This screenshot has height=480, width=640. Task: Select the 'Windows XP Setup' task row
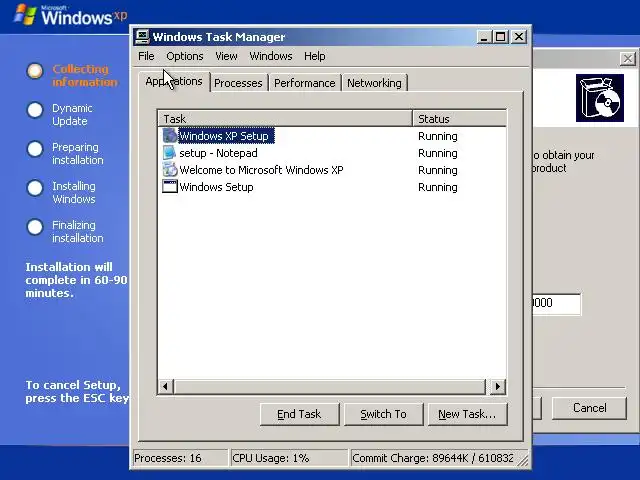tap(332, 136)
